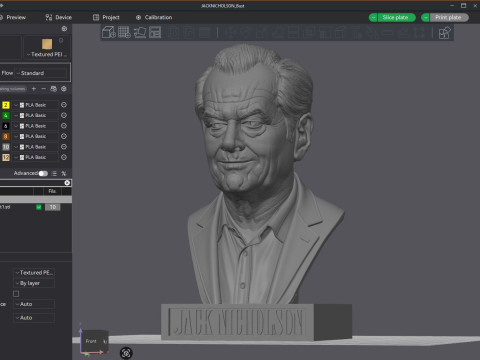
Task: Click the search icon in process field
Action: pos(67,183)
